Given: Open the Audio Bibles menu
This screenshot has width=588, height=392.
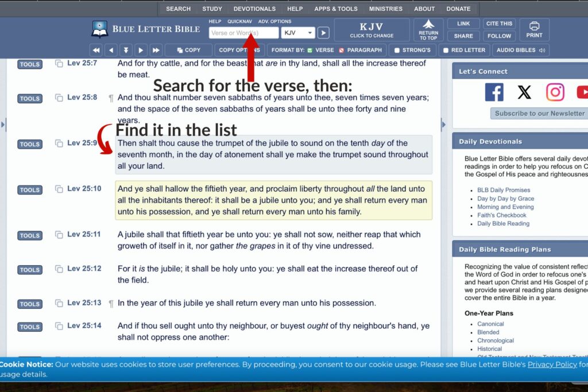Looking at the screenshot, I should click(520, 50).
